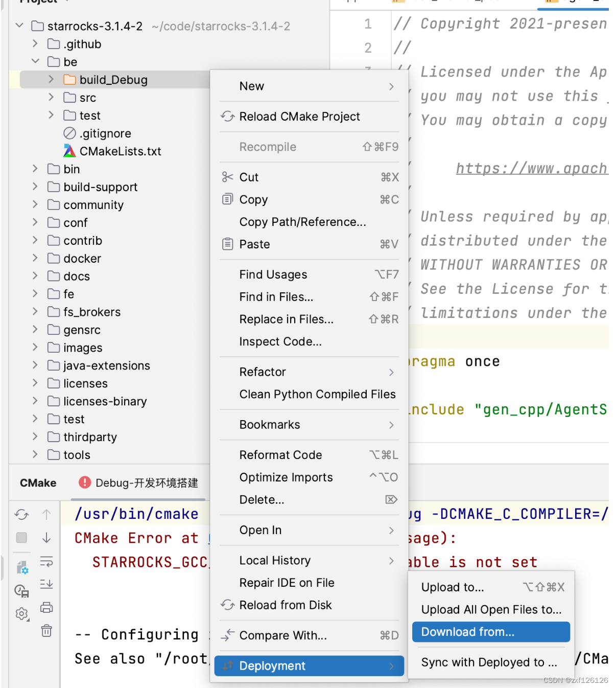This screenshot has height=688, width=616.
Task: Expand the src folder
Action: click(x=51, y=97)
